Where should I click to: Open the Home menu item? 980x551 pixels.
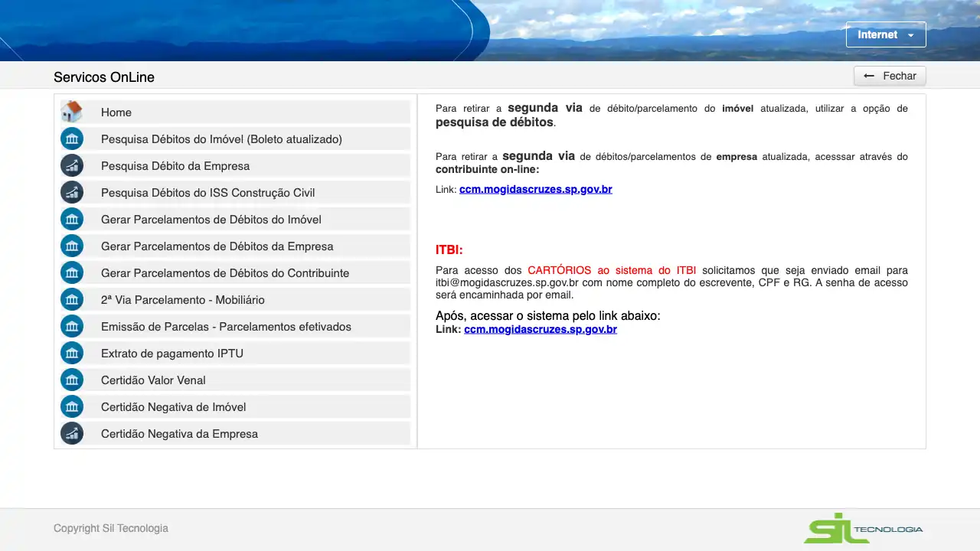point(235,112)
